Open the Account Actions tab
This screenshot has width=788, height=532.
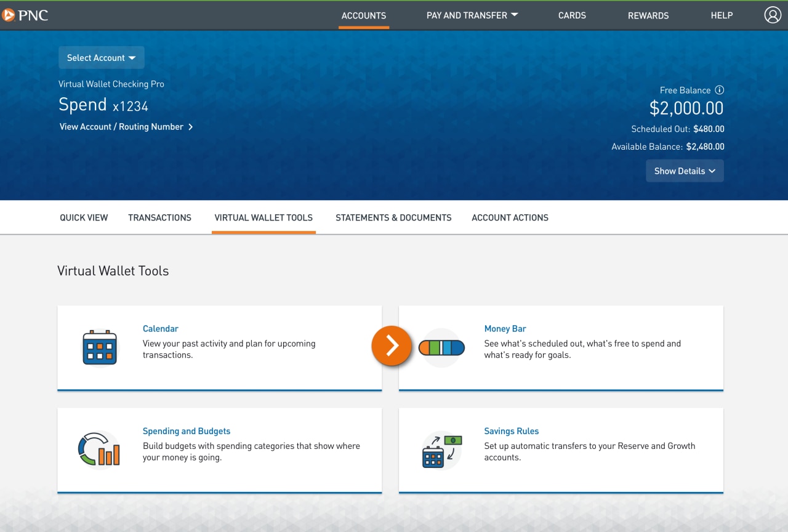point(510,217)
